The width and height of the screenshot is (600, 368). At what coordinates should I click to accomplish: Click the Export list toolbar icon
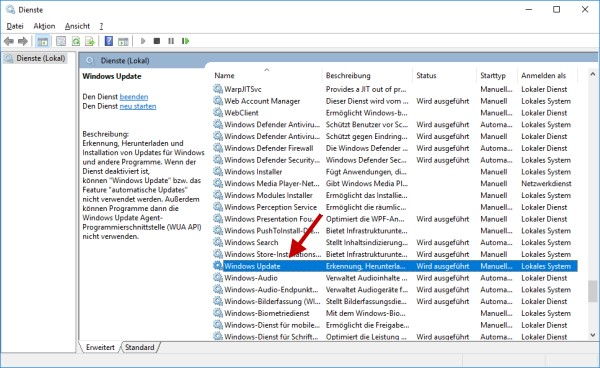point(90,41)
